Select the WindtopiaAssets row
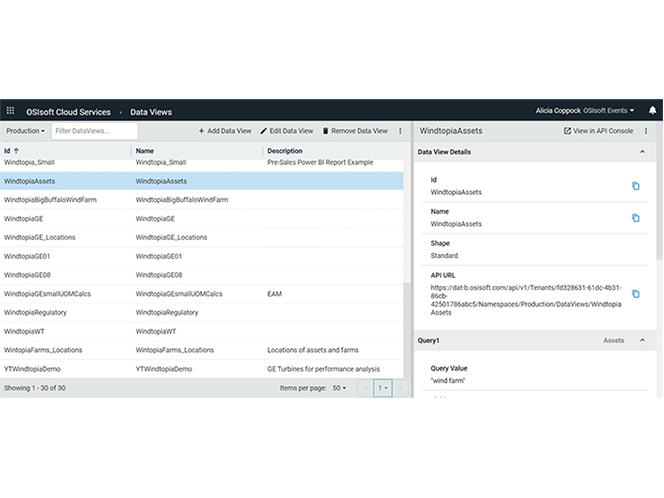664x498 pixels. tap(202, 181)
